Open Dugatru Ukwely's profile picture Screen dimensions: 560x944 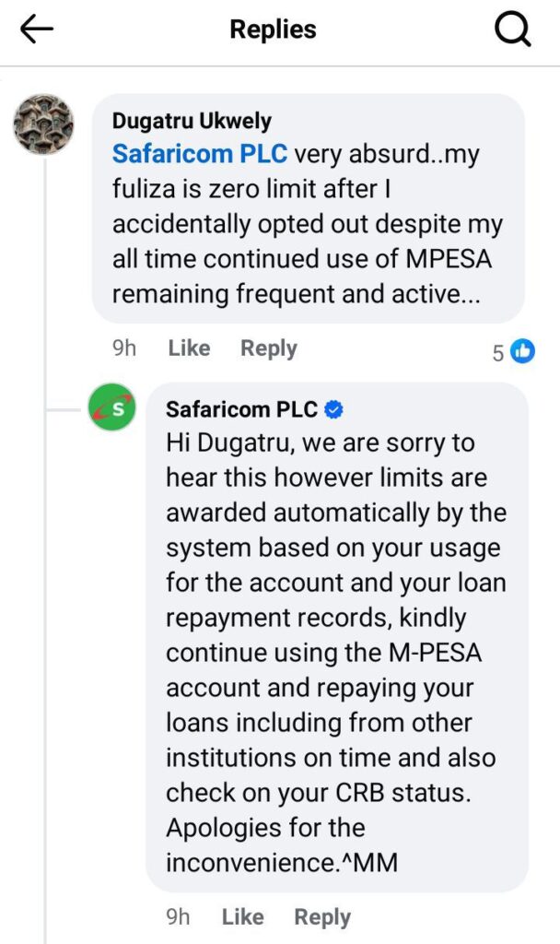43,124
